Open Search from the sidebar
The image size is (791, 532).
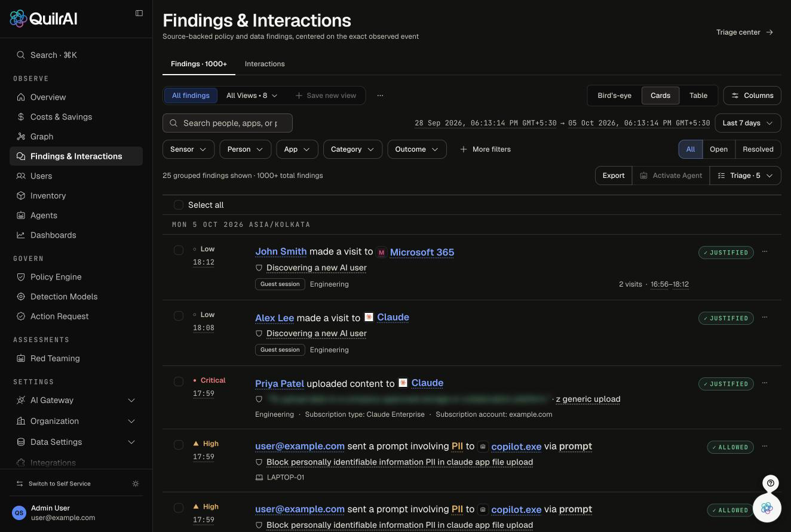(76, 55)
